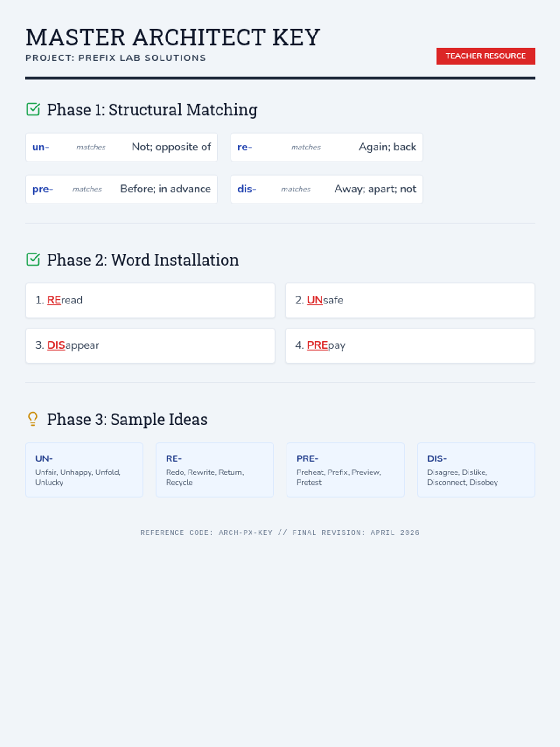Click the DISappear answer box
This screenshot has width=560, height=747.
[x=150, y=346]
